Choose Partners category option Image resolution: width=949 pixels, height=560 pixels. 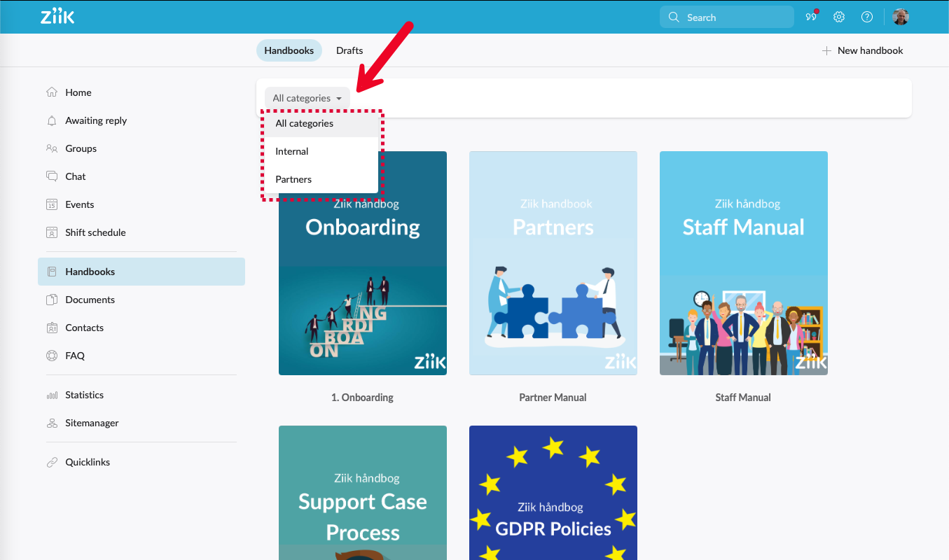[x=321, y=179]
